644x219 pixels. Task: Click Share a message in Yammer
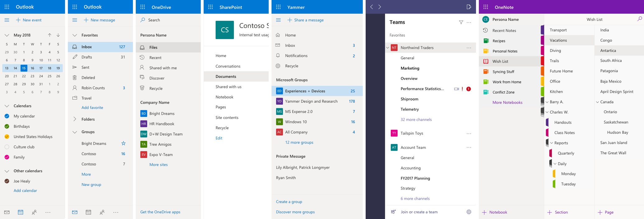coord(305,20)
